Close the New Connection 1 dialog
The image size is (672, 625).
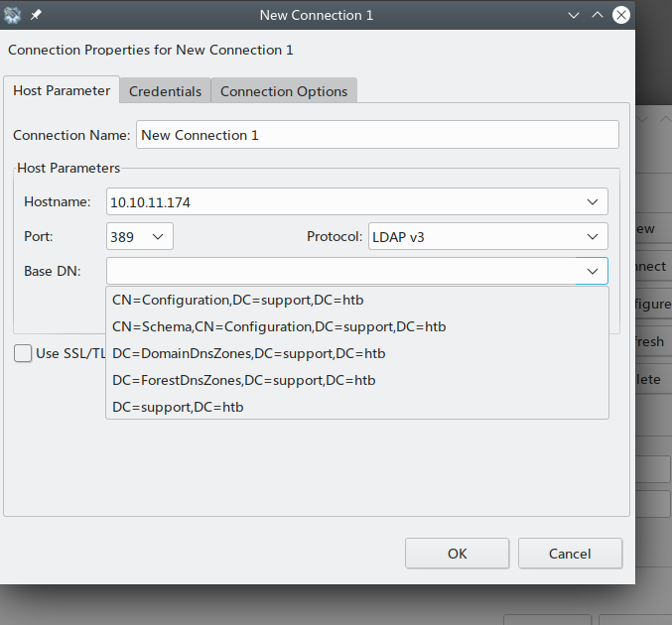click(x=621, y=15)
